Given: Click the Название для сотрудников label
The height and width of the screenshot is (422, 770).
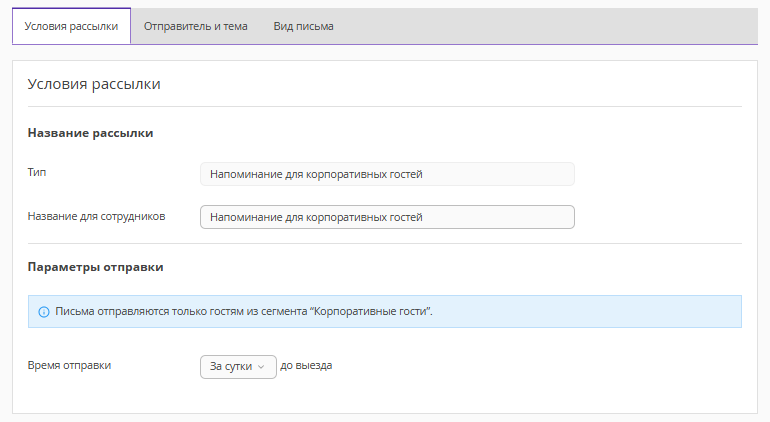Looking at the screenshot, I should point(96,215).
